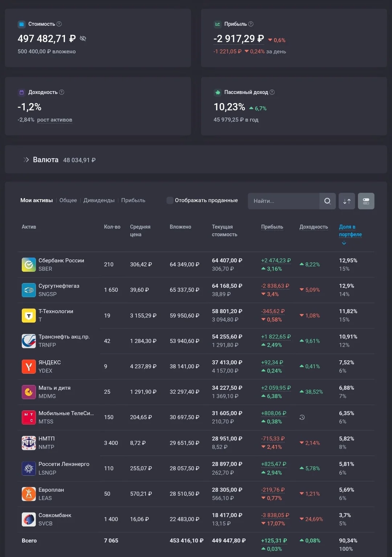392x557 pixels.
Task: Open the Сургутнефтегаз logo
Action: click(29, 290)
